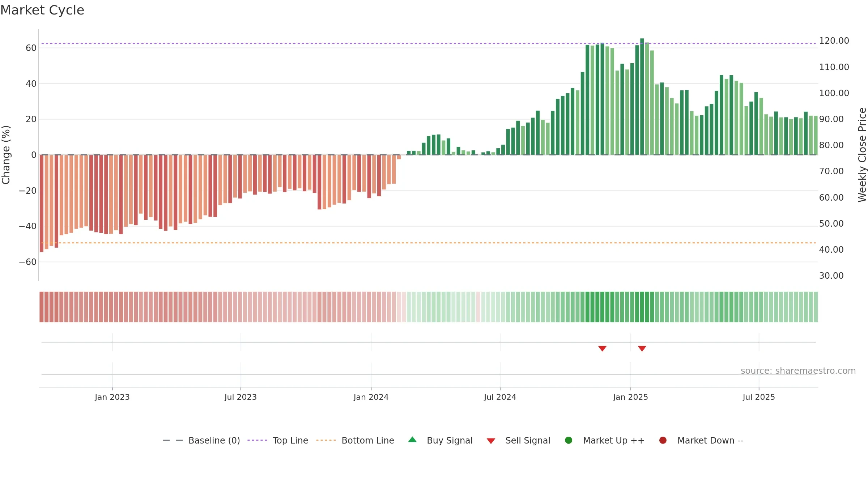
Task: Click the 60.00 price axis value
Action: [x=831, y=197]
